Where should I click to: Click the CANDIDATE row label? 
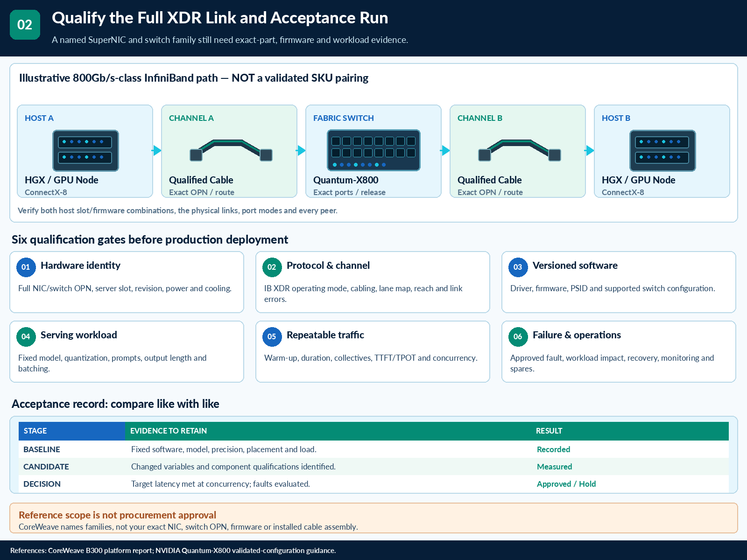point(46,467)
